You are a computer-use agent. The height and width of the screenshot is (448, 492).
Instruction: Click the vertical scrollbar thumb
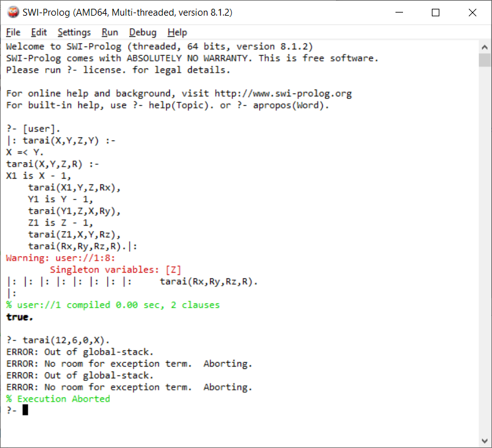pos(484,60)
